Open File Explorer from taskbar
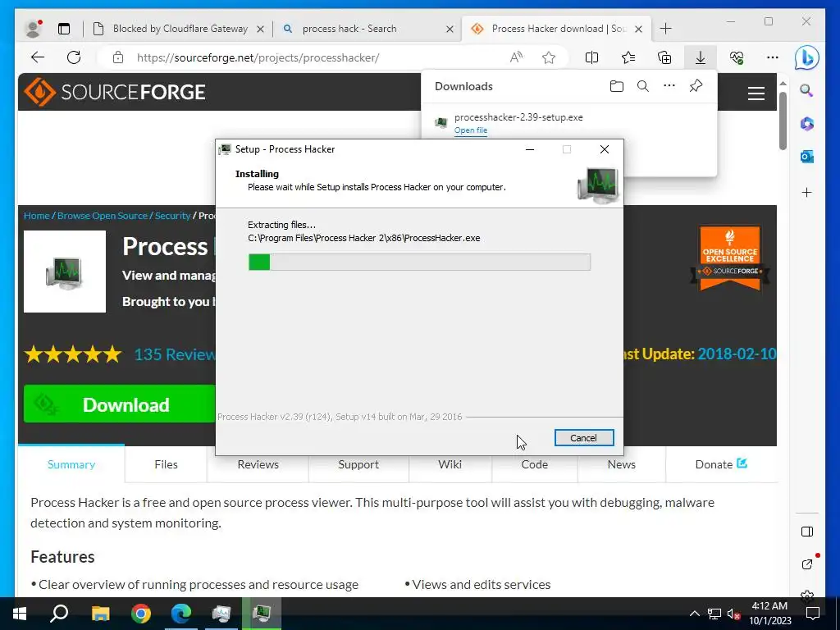This screenshot has width=840, height=630. 100,614
